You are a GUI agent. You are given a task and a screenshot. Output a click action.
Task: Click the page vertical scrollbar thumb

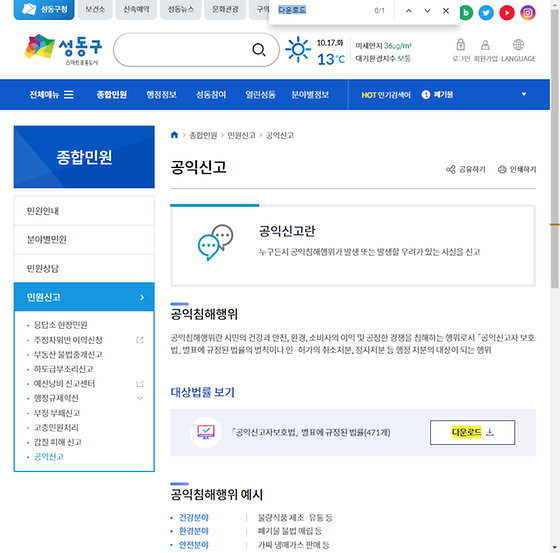[x=554, y=150]
